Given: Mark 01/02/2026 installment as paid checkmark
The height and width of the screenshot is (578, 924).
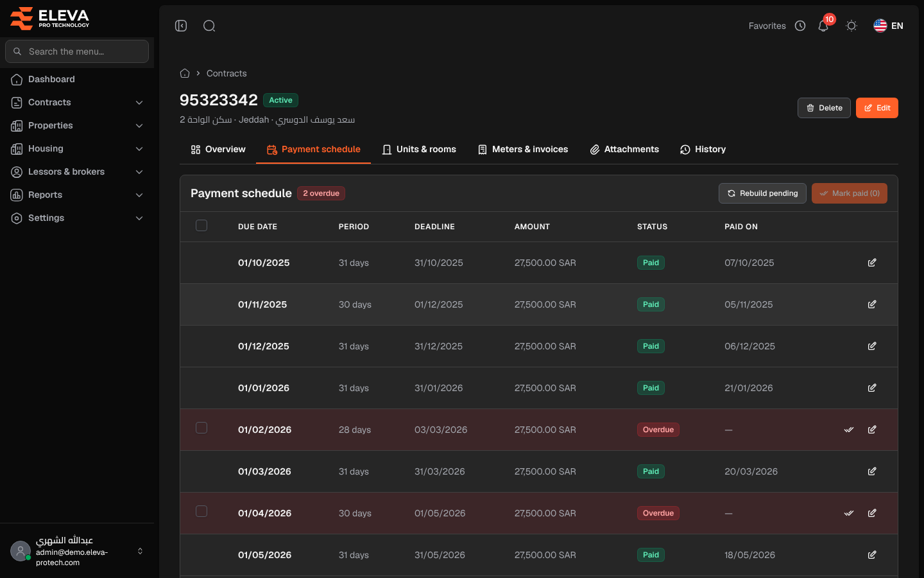Looking at the screenshot, I should 849,430.
